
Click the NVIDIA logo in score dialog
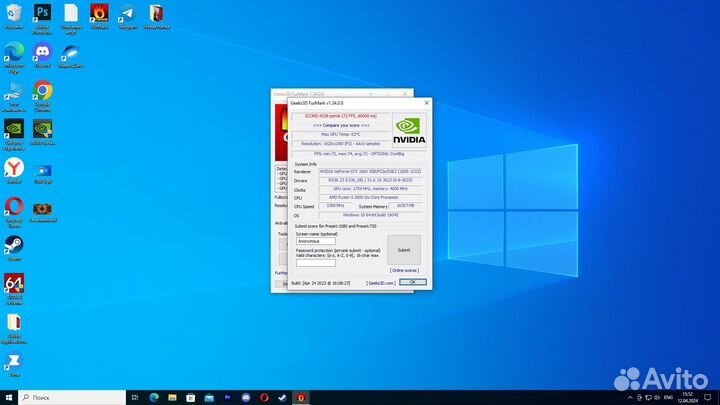(408, 127)
